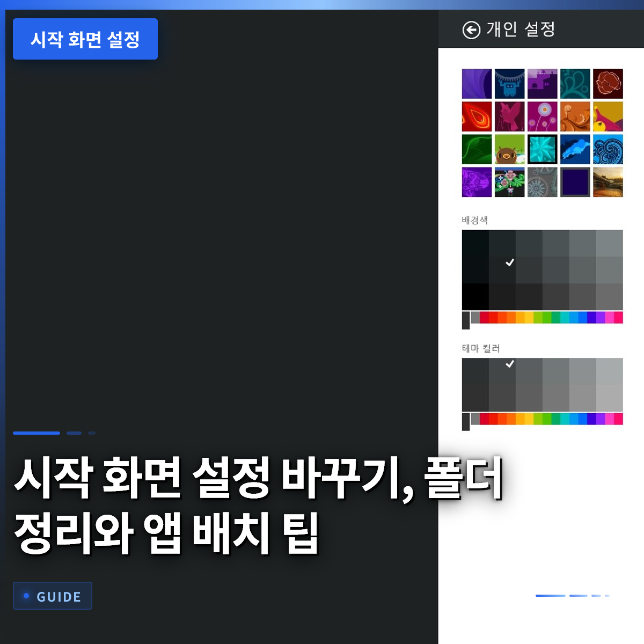Choose orange hue on 테마 컬러 strip
This screenshot has width=644, height=644.
pos(511,419)
